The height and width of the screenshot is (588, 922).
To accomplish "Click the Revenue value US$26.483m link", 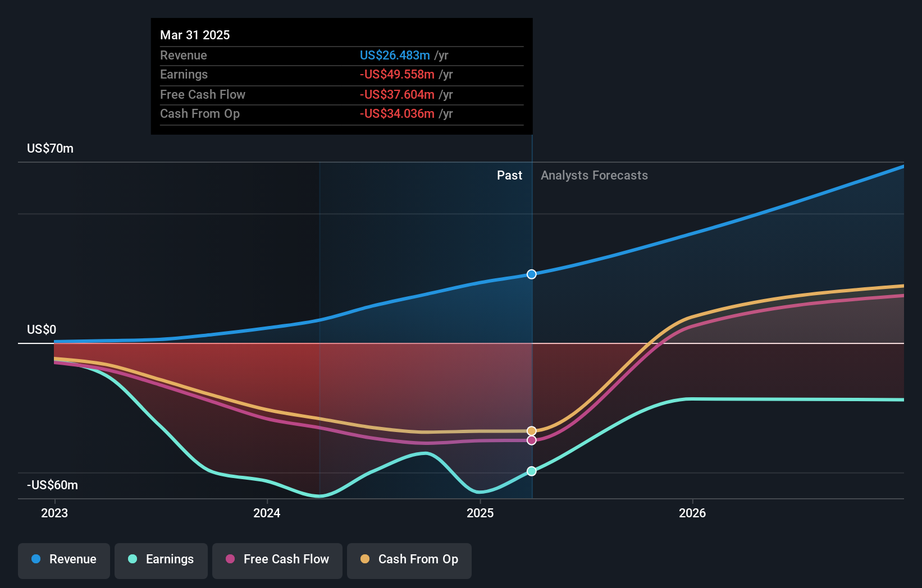I will (x=395, y=55).
